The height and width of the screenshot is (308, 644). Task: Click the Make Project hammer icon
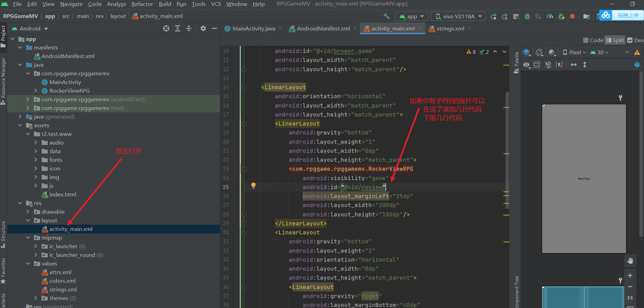pos(386,16)
